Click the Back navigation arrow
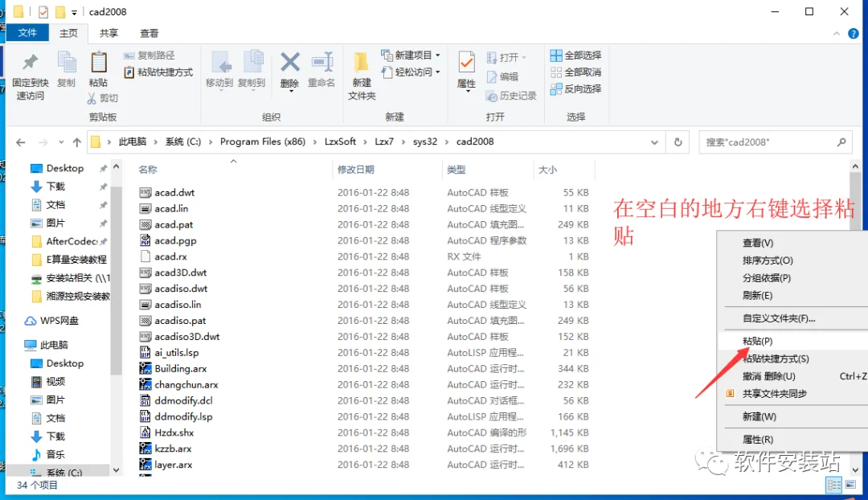The height and width of the screenshot is (500, 868). coord(20,142)
